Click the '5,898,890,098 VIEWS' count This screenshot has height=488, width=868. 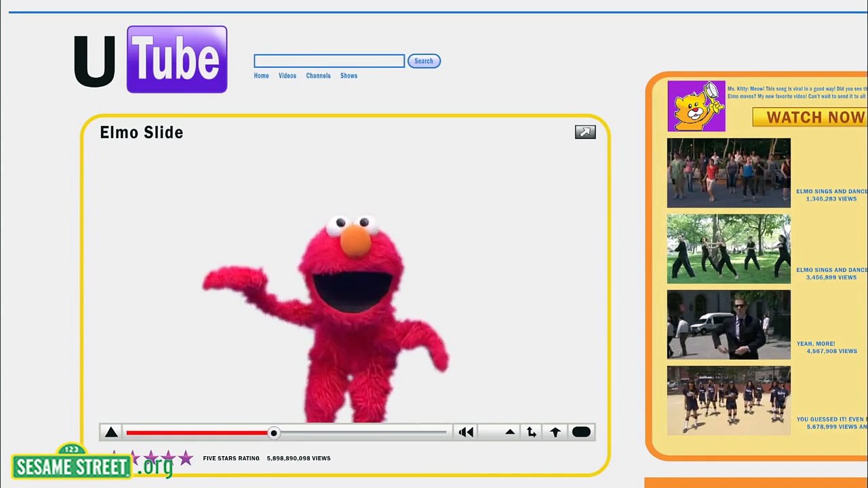298,458
